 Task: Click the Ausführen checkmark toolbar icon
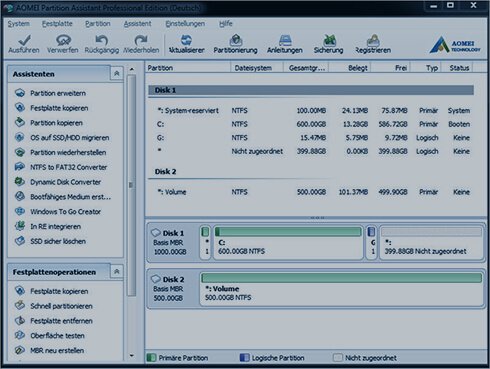click(x=24, y=40)
